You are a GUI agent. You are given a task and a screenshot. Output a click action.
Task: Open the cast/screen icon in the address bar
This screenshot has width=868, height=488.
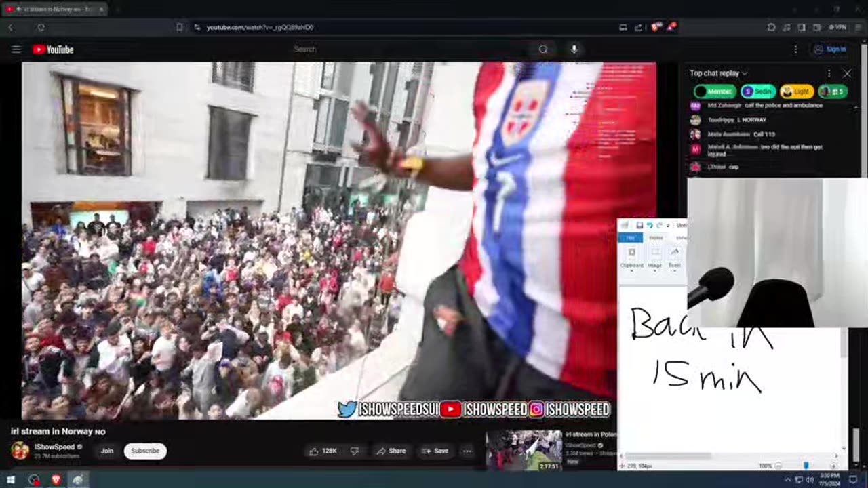click(623, 27)
